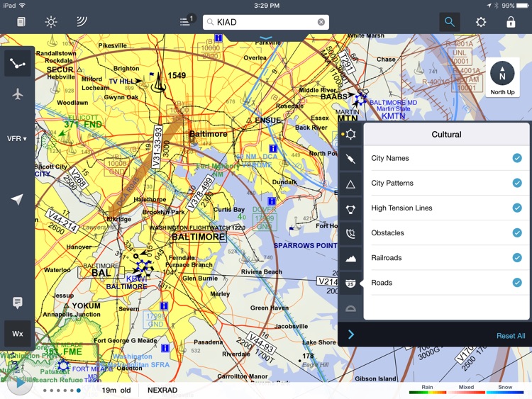Open the notes speech bubble icon
The image size is (532, 399).
[18, 302]
